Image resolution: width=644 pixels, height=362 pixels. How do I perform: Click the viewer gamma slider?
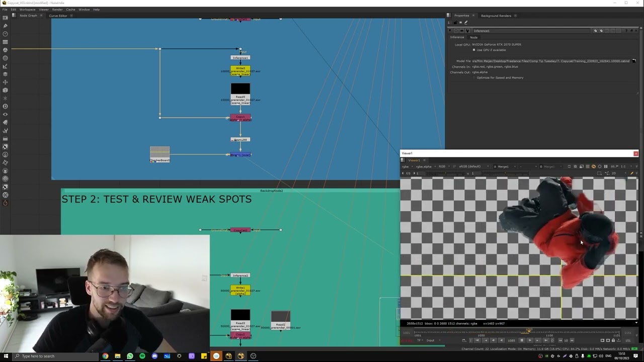(x=505, y=173)
